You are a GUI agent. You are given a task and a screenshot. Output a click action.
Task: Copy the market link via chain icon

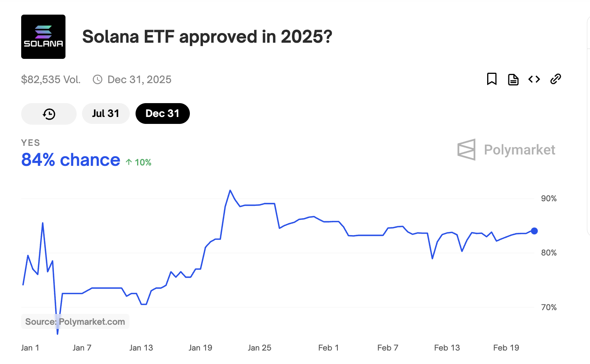[x=555, y=79]
